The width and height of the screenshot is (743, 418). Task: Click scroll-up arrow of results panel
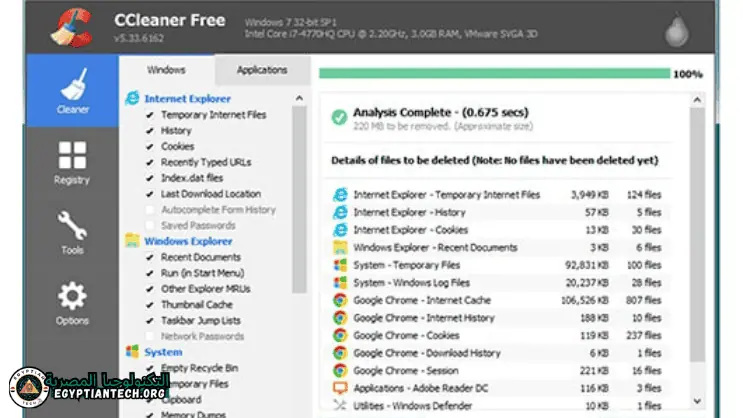coord(697,100)
